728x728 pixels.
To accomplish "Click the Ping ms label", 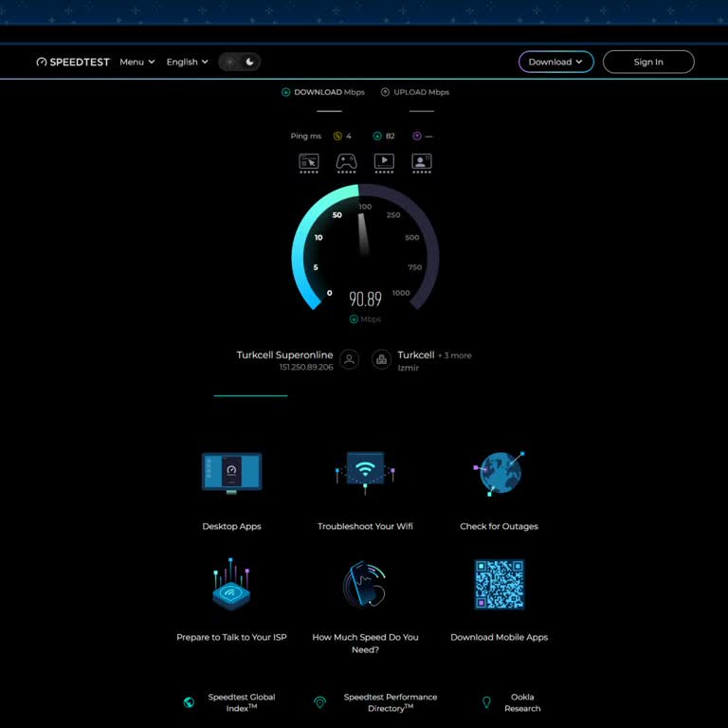I will click(x=306, y=136).
